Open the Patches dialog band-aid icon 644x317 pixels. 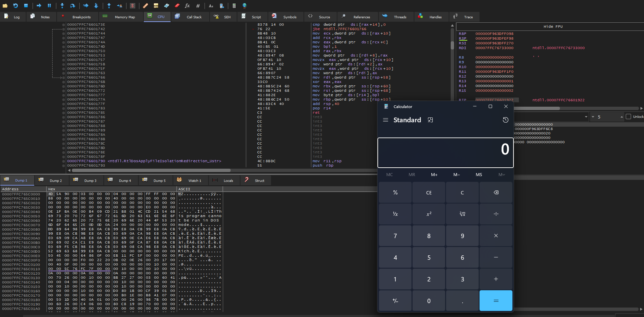point(145,6)
